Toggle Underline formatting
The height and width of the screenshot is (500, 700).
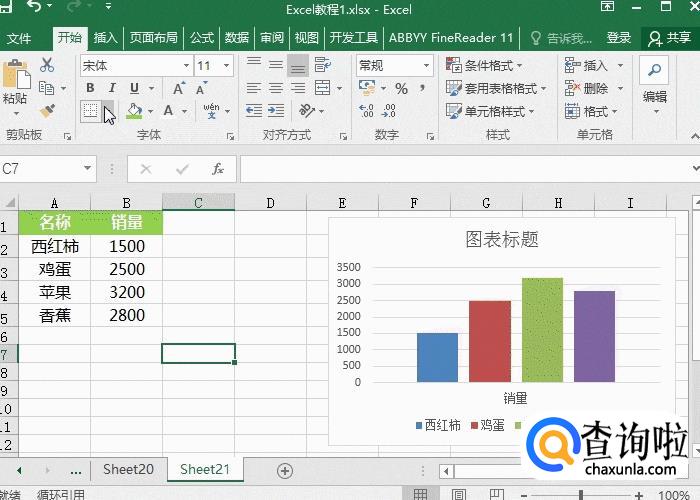(x=134, y=88)
